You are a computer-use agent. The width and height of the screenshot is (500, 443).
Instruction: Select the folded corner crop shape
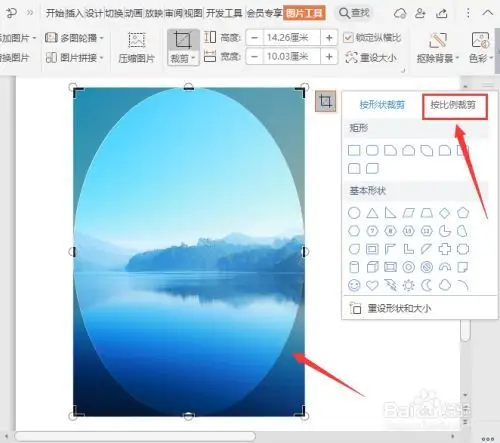(463, 267)
